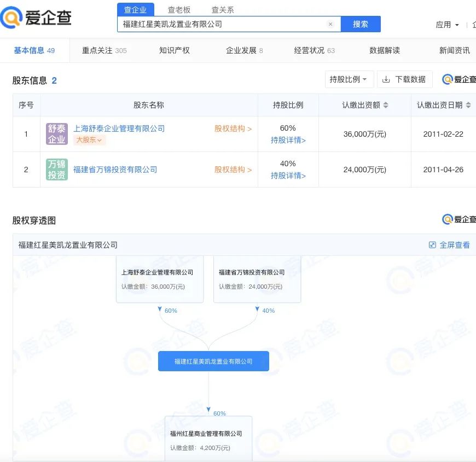Open 福建省万锦投资有限公司 shareholder link
This screenshot has width=476, height=462.
(x=115, y=169)
